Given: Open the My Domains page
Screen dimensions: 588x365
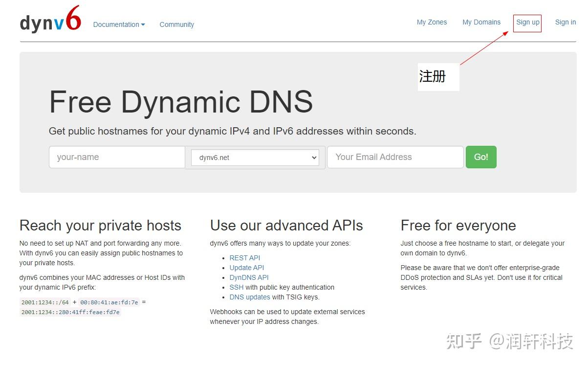Looking at the screenshot, I should [481, 22].
